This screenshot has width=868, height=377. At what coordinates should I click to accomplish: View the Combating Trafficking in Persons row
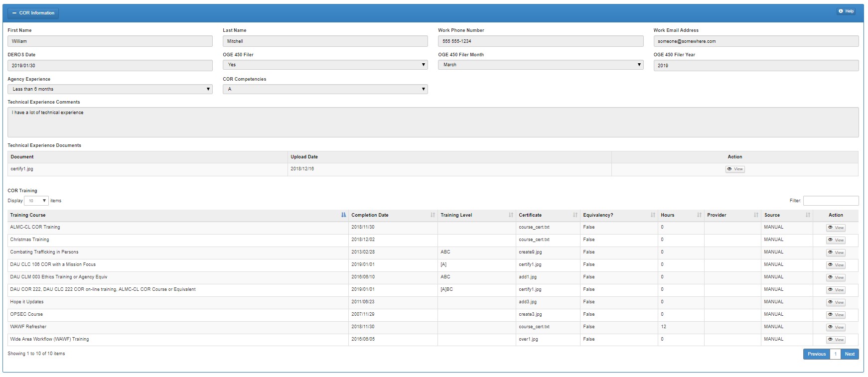[836, 252]
